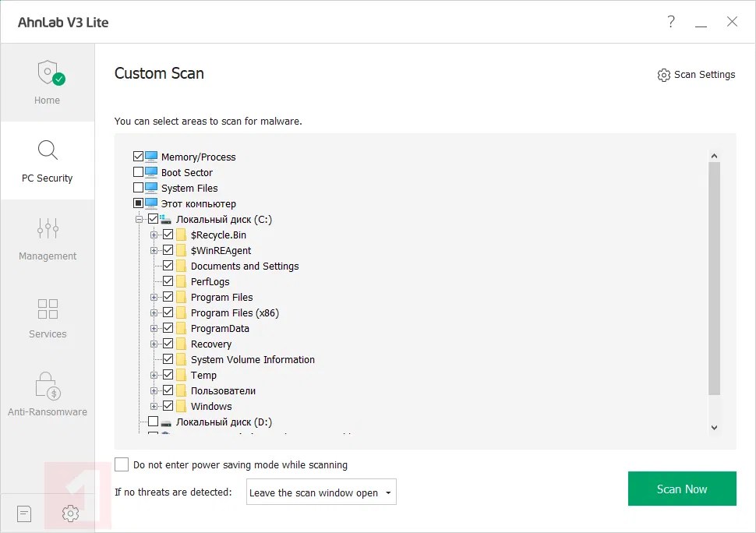
Task: Select the Documents and Settings folder
Action: point(245,266)
